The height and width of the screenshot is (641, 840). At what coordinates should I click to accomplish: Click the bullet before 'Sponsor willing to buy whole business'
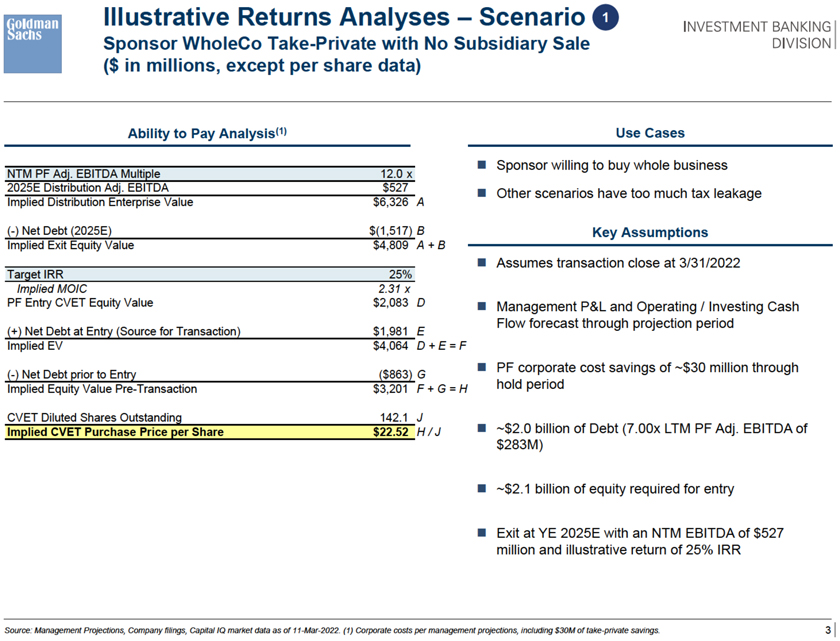click(x=481, y=165)
